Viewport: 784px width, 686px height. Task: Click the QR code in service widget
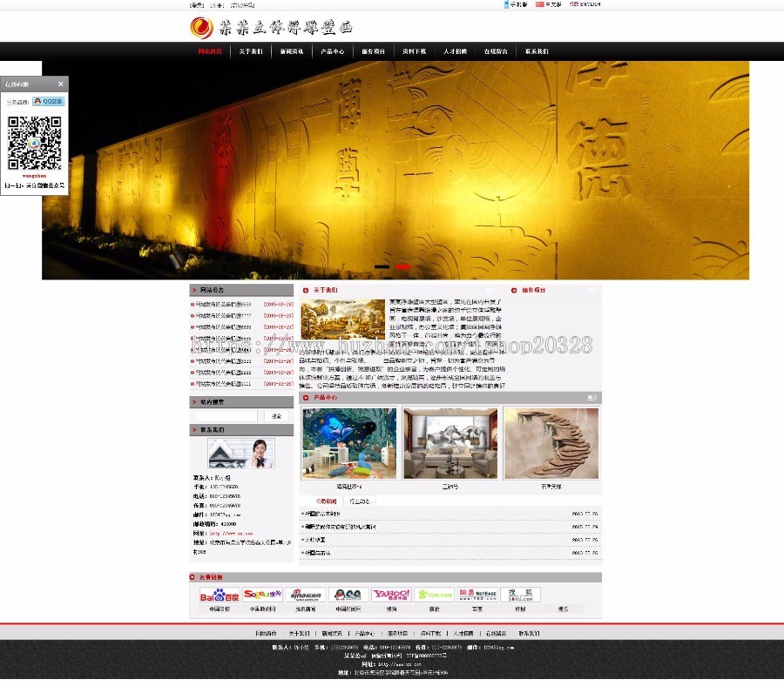tap(35, 144)
